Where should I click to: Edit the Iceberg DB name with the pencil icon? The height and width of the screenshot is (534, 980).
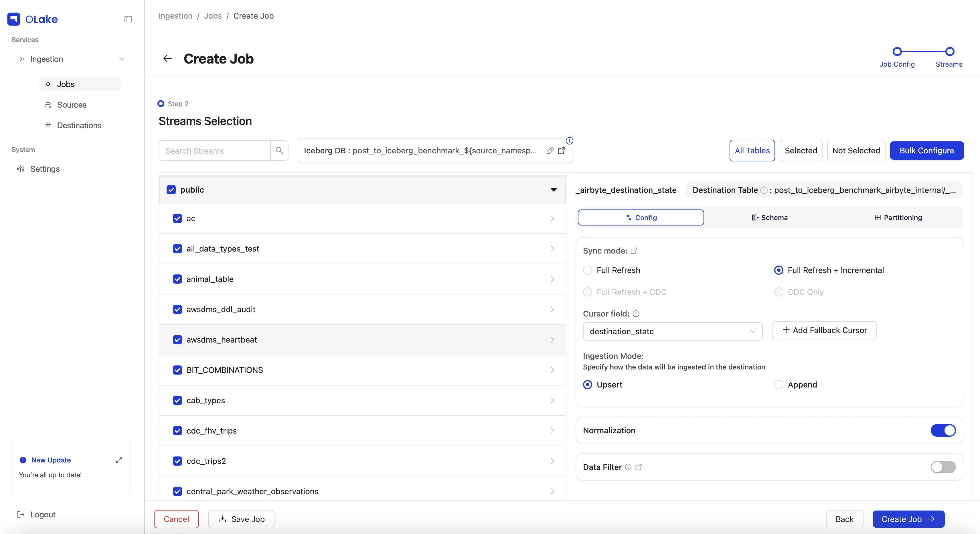tap(550, 151)
